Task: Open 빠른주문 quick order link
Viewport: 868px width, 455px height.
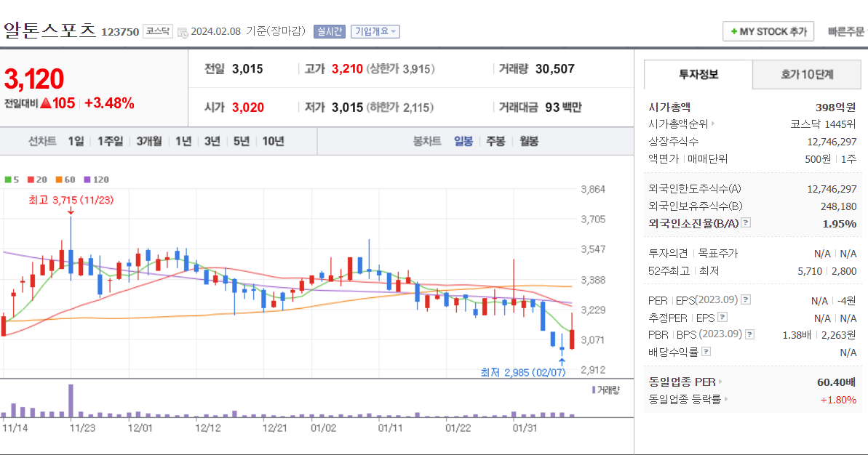Action: 846,31
